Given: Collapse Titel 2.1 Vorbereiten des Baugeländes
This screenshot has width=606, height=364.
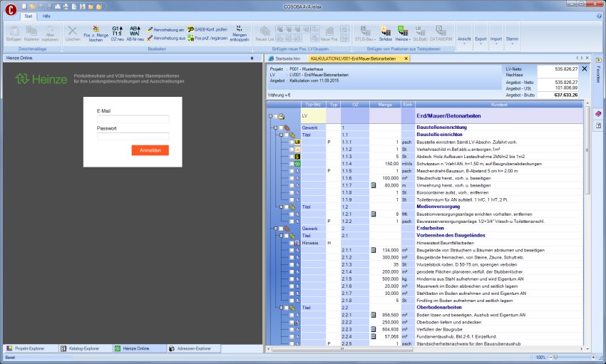Looking at the screenshot, I should pos(281,236).
